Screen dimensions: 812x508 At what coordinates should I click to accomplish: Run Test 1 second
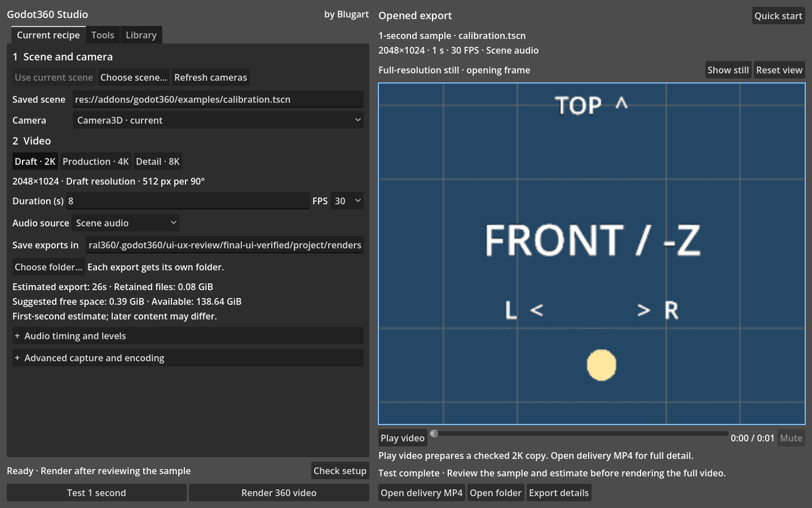coord(96,493)
